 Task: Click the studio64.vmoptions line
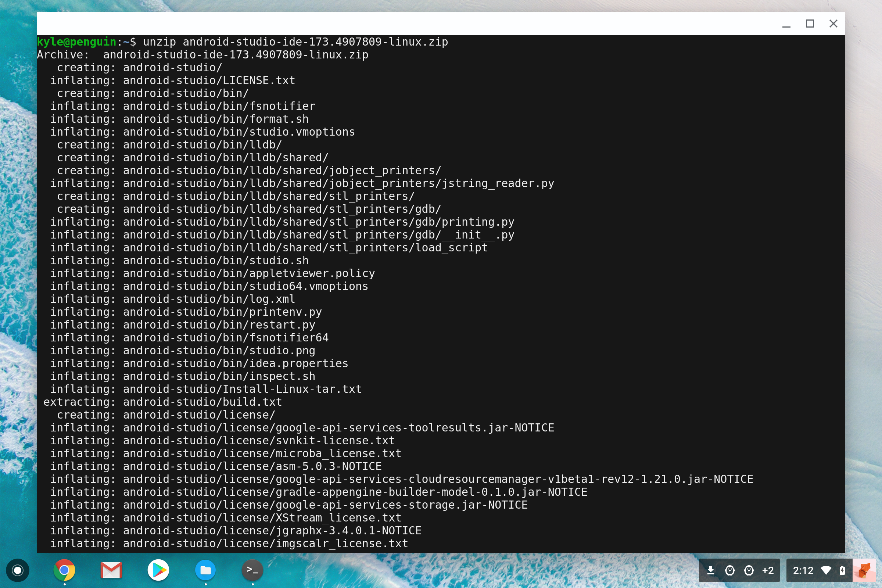tap(209, 286)
